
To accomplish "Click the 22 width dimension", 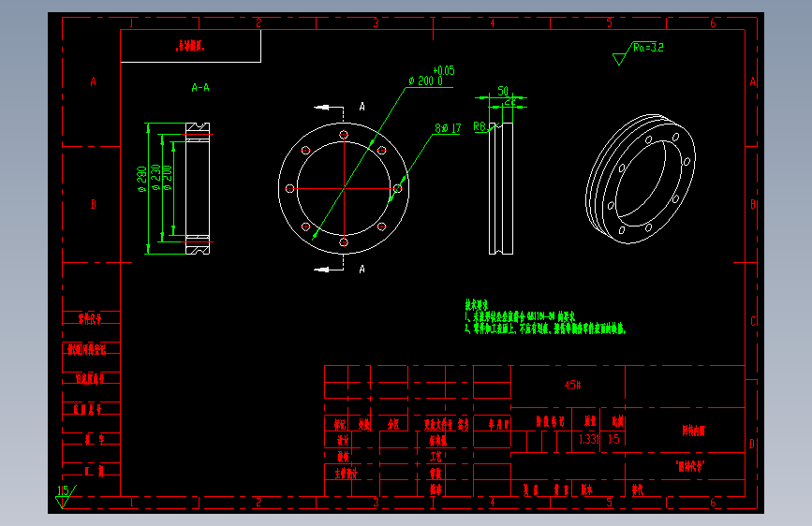I will point(510,101).
